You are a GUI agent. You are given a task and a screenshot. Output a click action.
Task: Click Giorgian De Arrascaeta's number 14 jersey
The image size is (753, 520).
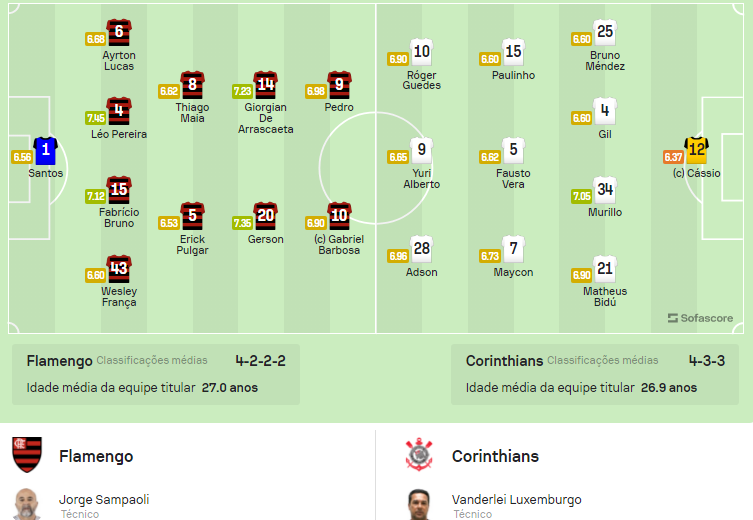266,85
